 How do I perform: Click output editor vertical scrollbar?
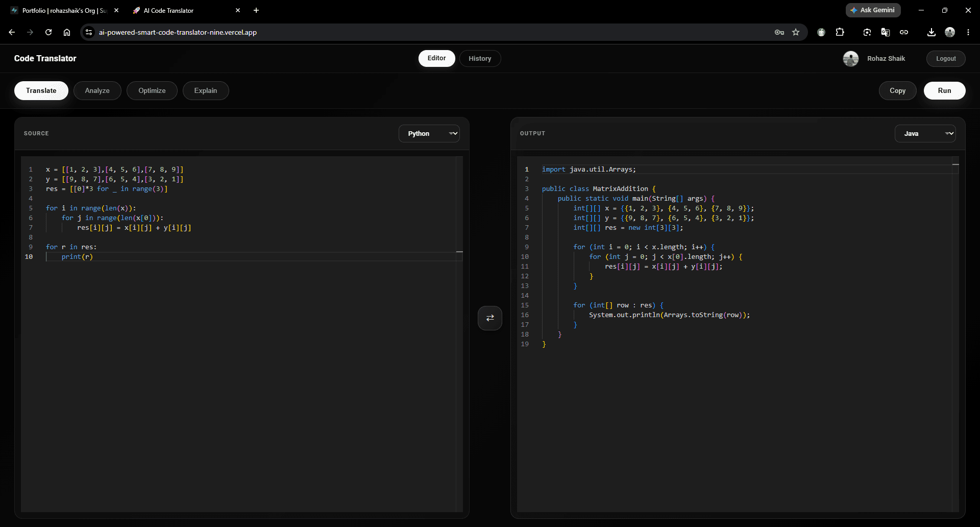point(955,334)
